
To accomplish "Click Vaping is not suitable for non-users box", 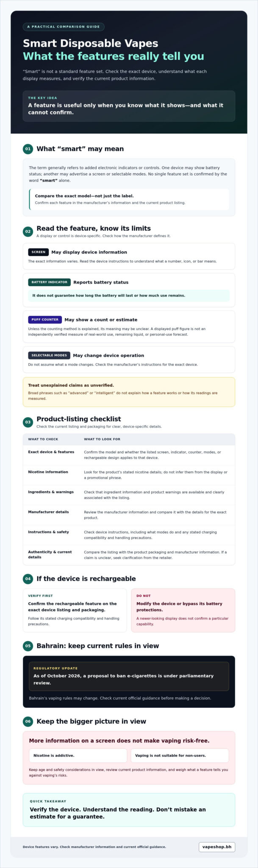I will tap(180, 755).
